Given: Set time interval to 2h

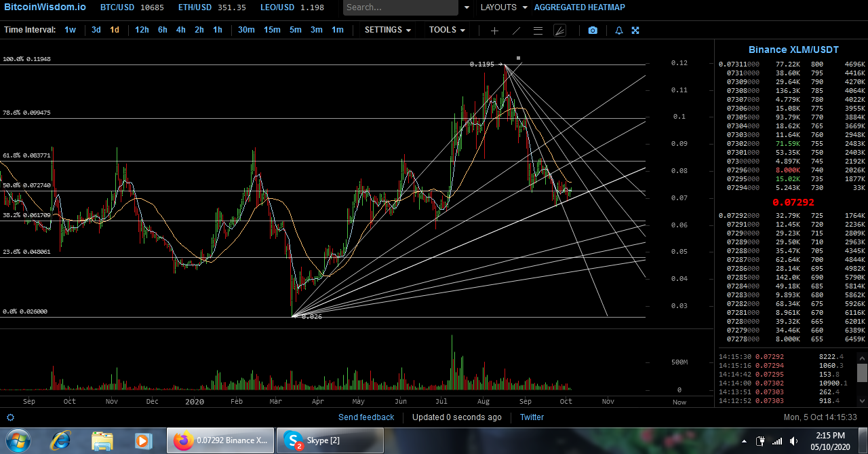Looking at the screenshot, I should [199, 30].
